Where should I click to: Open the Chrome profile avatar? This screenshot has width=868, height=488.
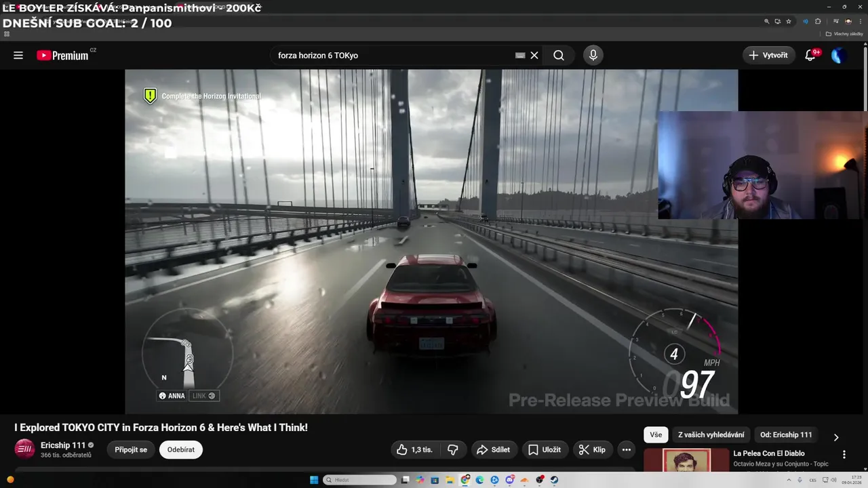pos(848,21)
